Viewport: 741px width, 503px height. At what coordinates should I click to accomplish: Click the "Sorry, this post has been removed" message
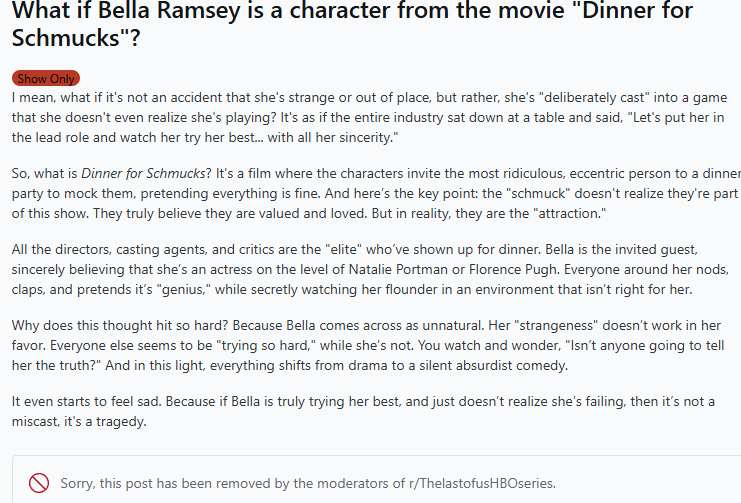coord(308,483)
